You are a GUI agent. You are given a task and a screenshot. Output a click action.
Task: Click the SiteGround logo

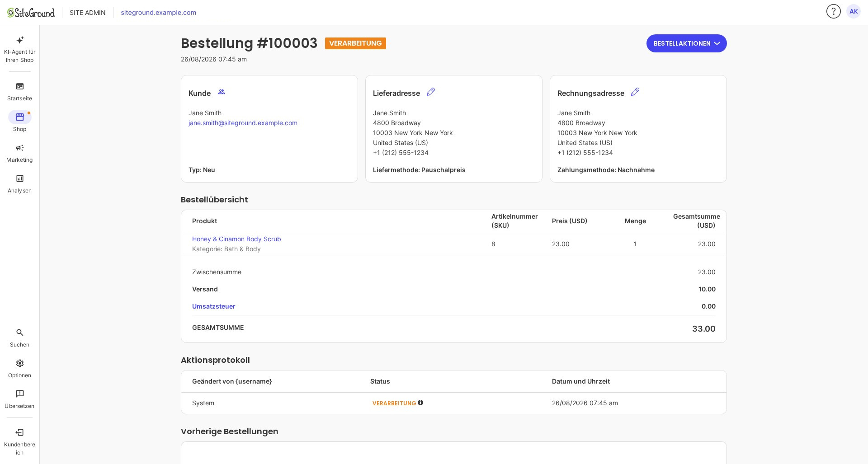31,12
